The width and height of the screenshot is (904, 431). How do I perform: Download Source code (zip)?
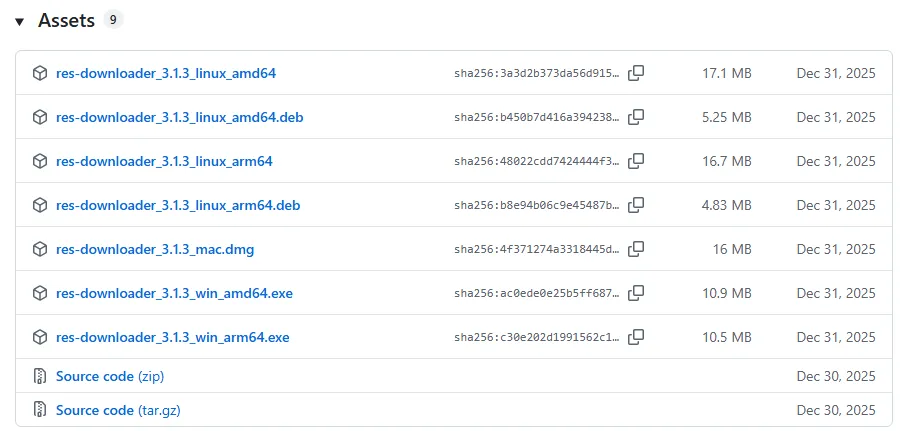click(110, 377)
